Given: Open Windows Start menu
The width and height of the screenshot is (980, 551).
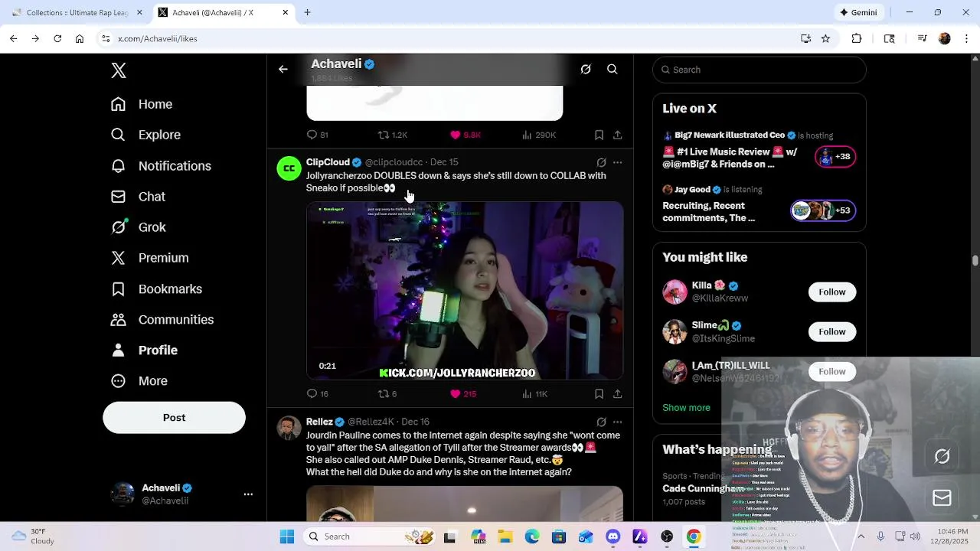Looking at the screenshot, I should pyautogui.click(x=287, y=536).
